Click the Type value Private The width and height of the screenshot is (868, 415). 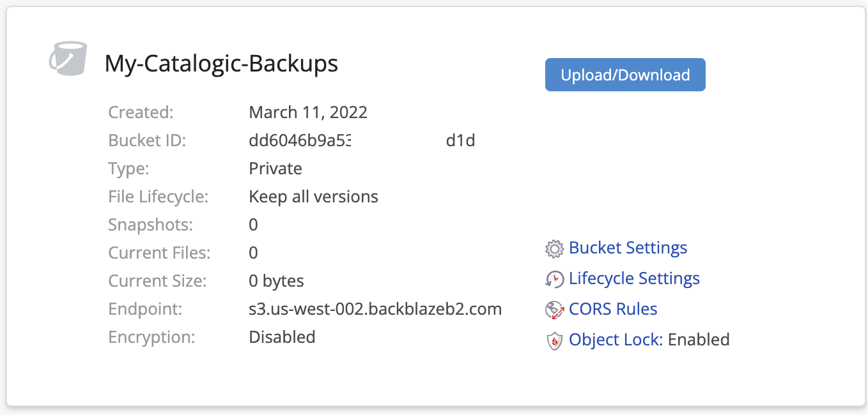point(275,169)
